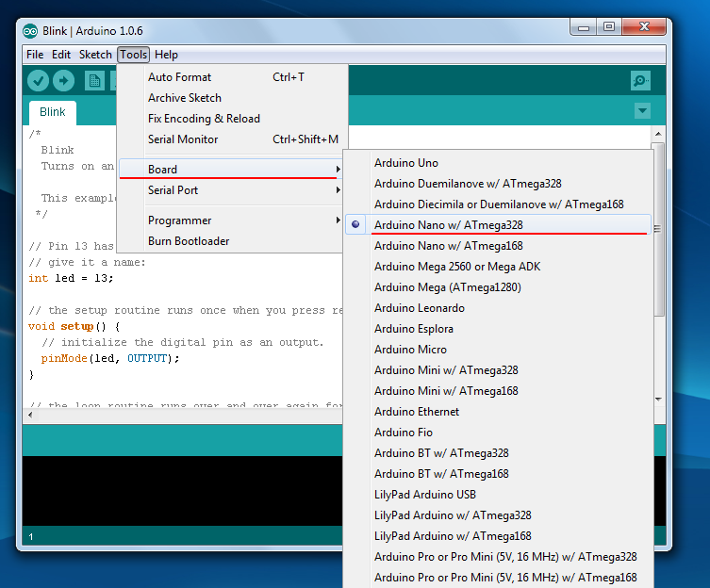Open the tab menu dropdown arrow
The width and height of the screenshot is (710, 588).
point(642,110)
